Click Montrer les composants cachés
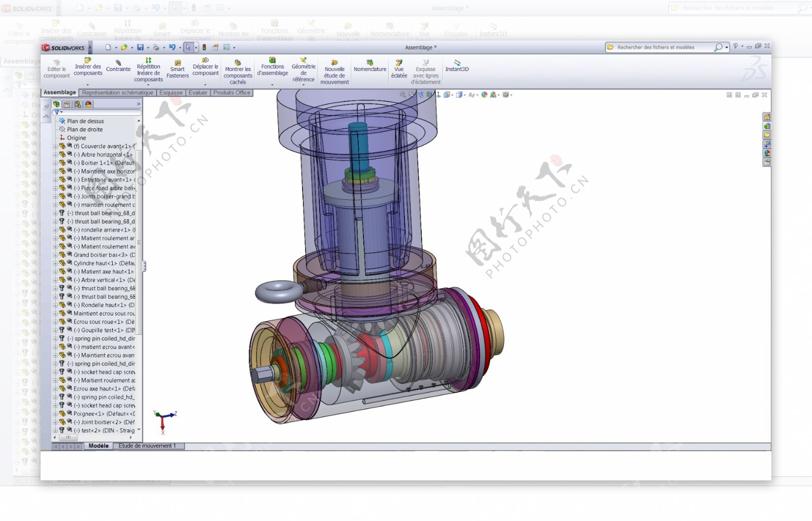 tap(238, 72)
